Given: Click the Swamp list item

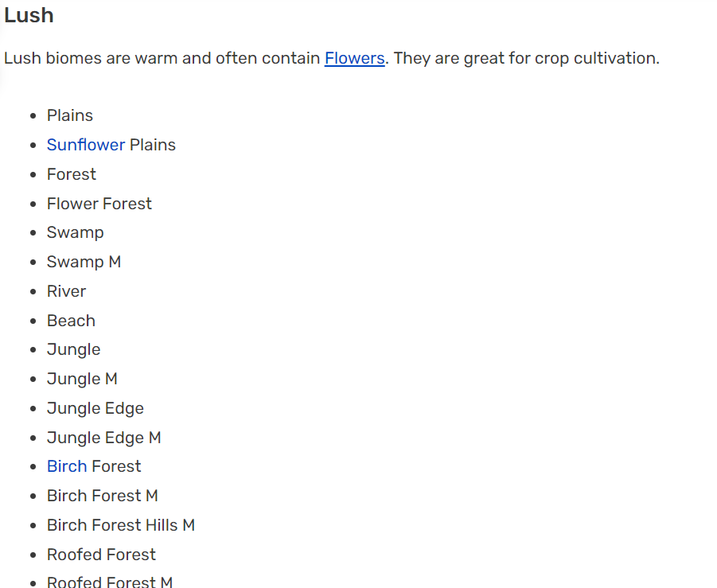Looking at the screenshot, I should point(76,232).
